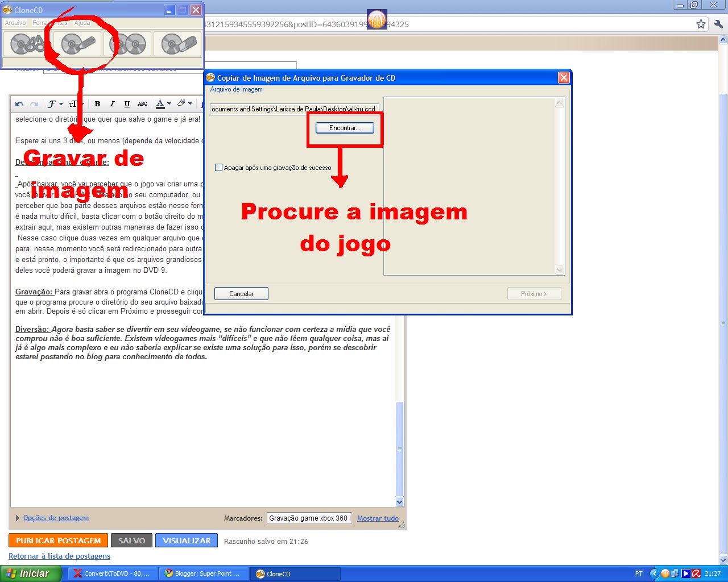
Task: Click the browser bookmark star icon
Action: tap(701, 24)
